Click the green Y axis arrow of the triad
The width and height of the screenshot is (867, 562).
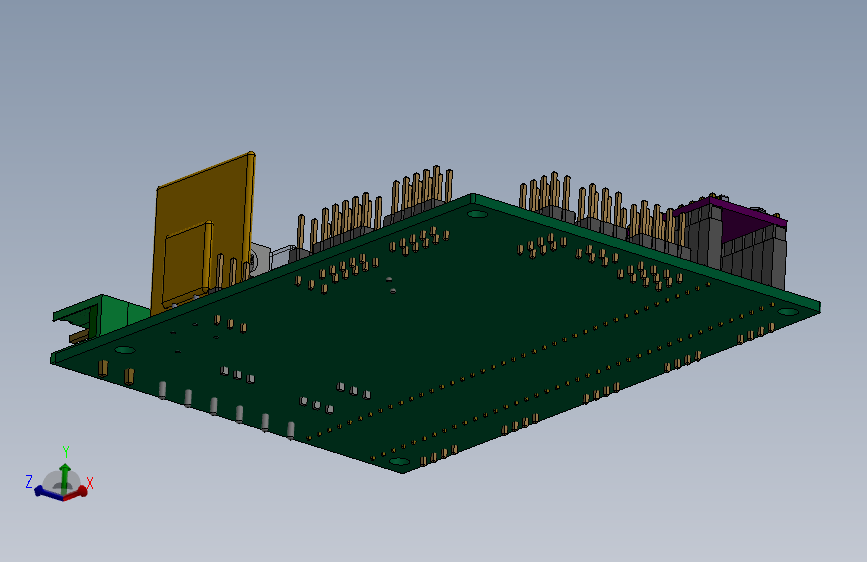pyautogui.click(x=65, y=477)
